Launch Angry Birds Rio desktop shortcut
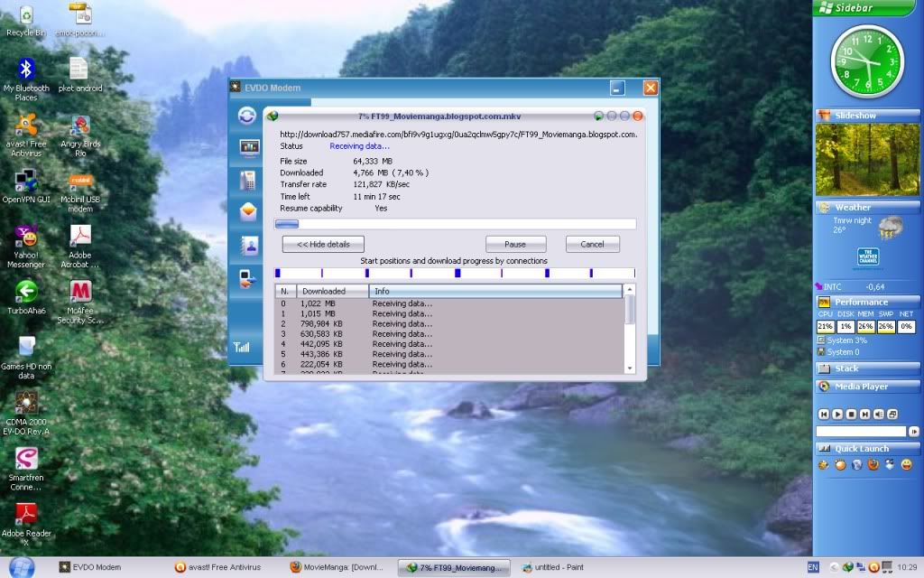The height and width of the screenshot is (578, 924). coord(80,135)
